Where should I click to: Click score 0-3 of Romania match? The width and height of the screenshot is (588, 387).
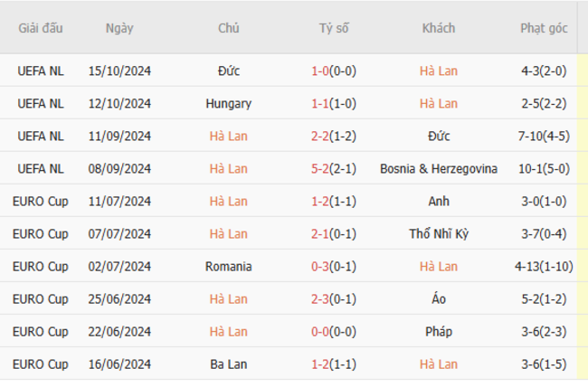coord(320,267)
